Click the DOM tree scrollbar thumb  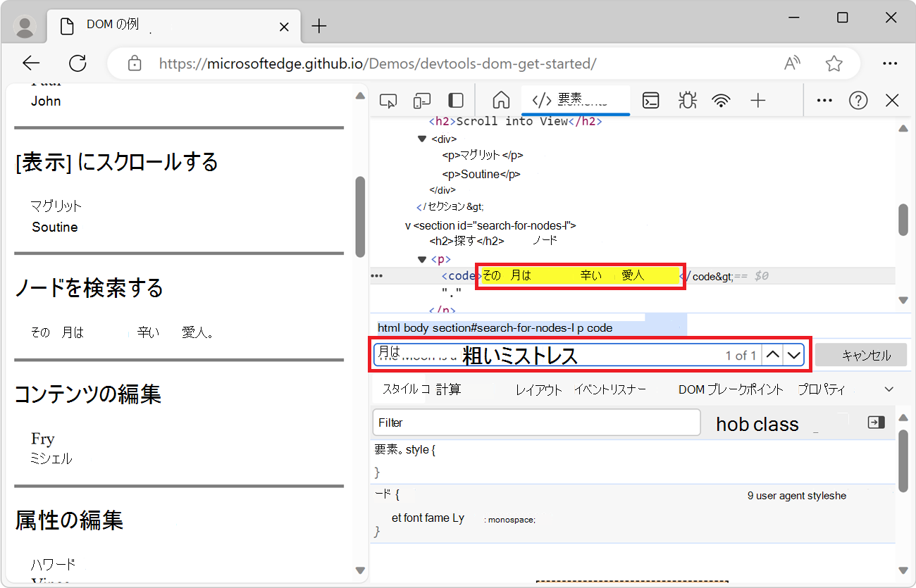coord(903,220)
